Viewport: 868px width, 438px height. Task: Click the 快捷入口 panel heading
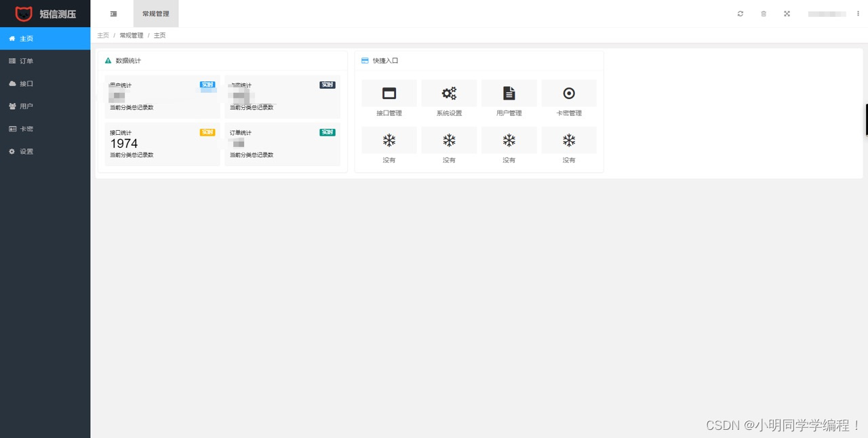pos(385,61)
